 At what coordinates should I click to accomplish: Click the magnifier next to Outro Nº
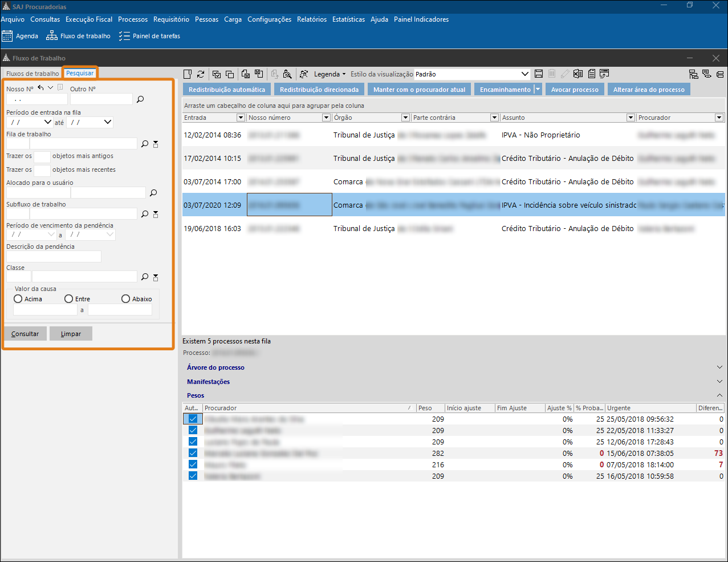(x=140, y=99)
